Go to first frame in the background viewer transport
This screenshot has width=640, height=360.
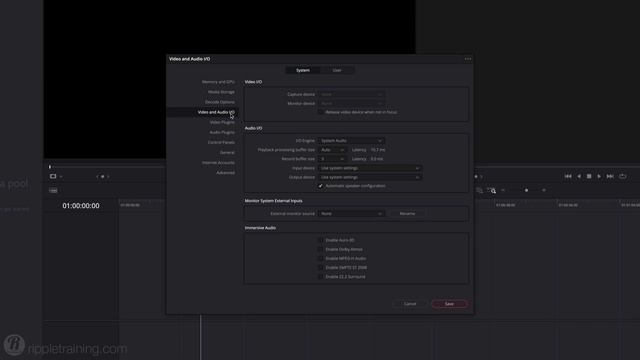(568, 176)
